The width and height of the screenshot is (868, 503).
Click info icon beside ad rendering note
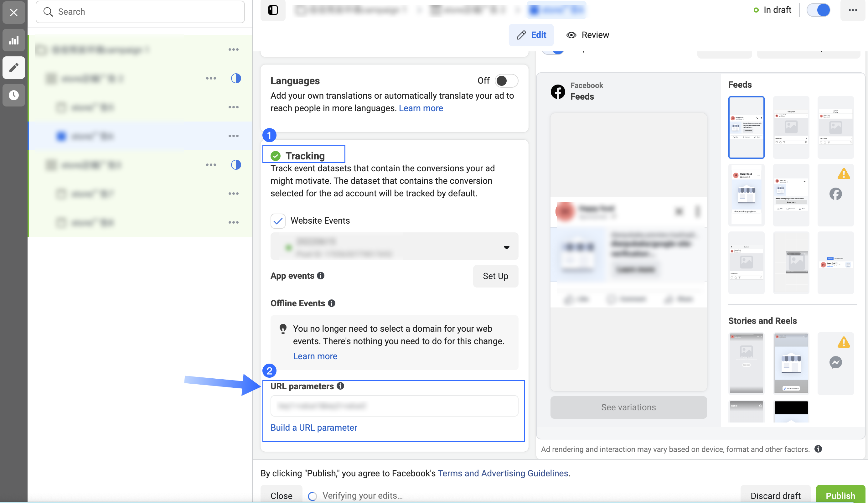[x=818, y=449]
